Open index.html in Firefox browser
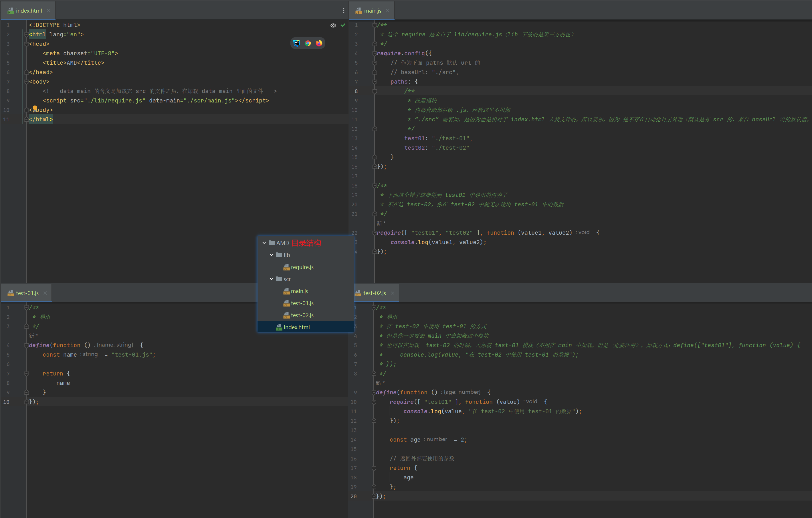The image size is (812, 518). 319,43
